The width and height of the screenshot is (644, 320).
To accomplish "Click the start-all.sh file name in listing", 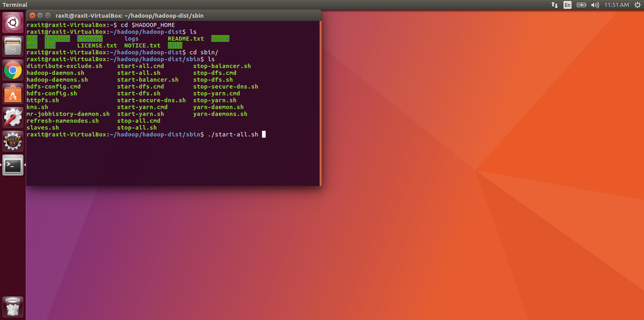I will [139, 73].
